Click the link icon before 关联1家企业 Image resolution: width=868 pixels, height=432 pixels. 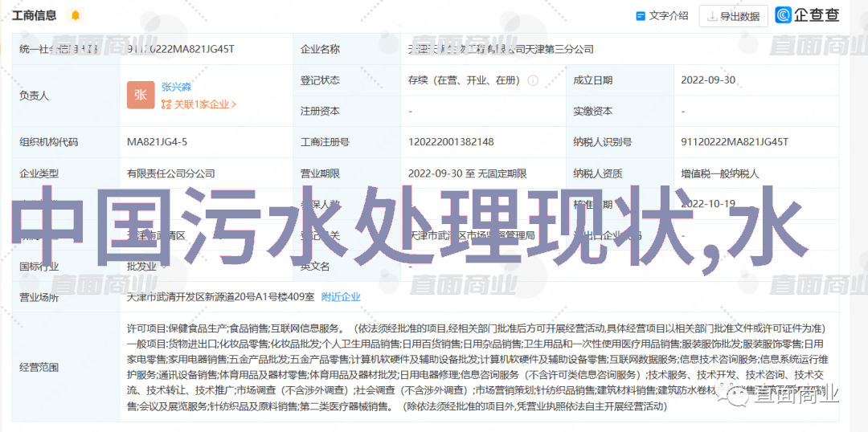(x=166, y=104)
